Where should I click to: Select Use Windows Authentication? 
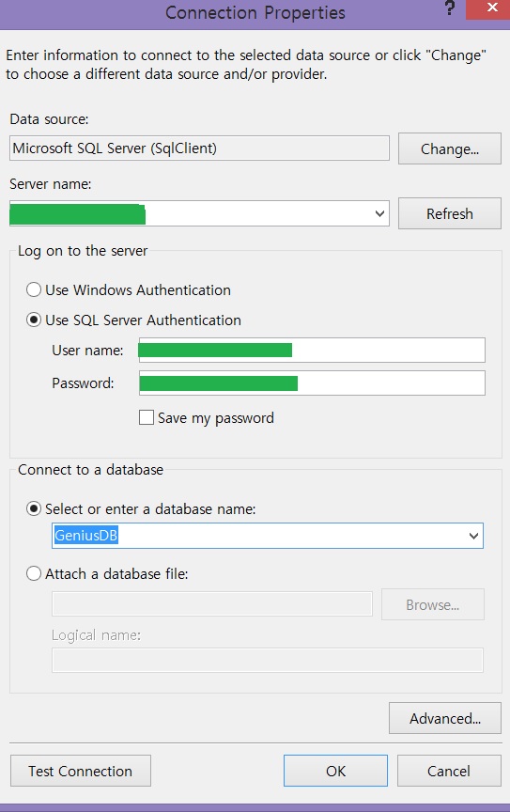[34, 289]
